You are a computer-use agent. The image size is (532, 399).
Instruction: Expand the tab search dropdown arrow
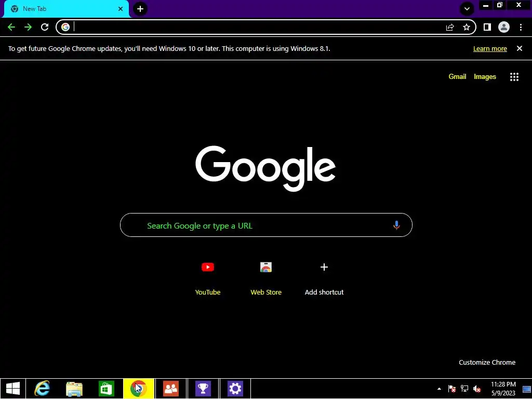click(x=467, y=9)
